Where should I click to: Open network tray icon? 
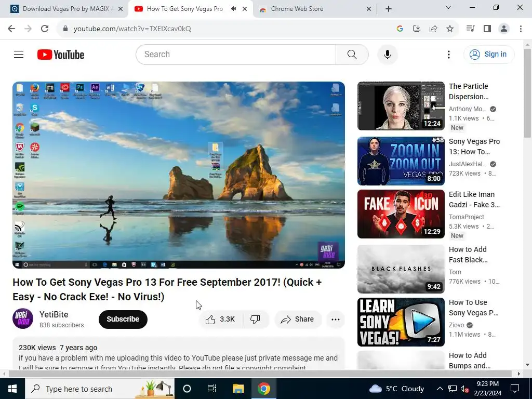(x=453, y=389)
